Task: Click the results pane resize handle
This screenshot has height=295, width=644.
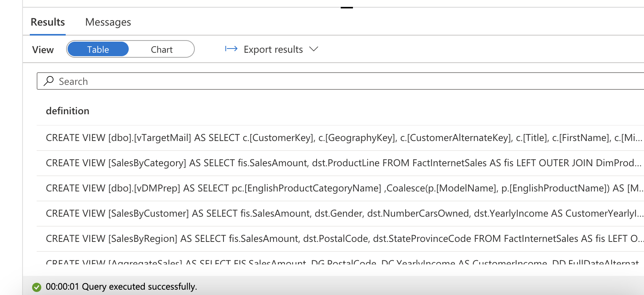Action: [x=347, y=7]
